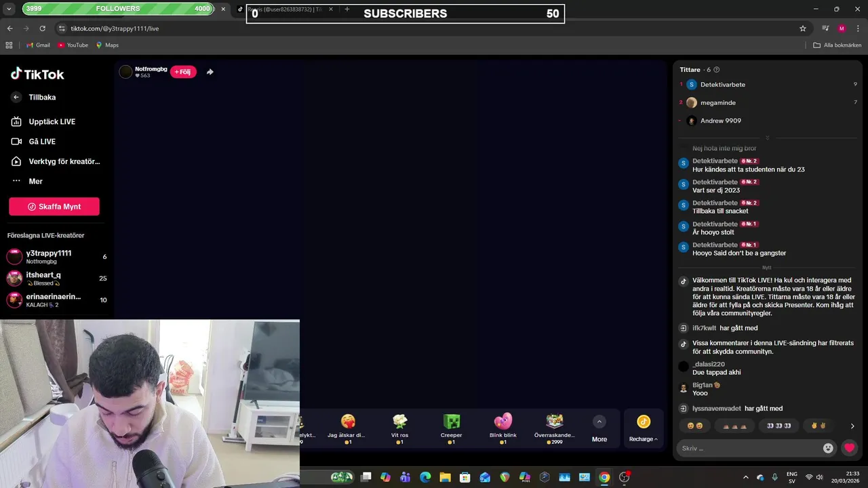Screen dimensions: 868x488
Task: Open Chrome three-dot menu
Action: click(858, 28)
